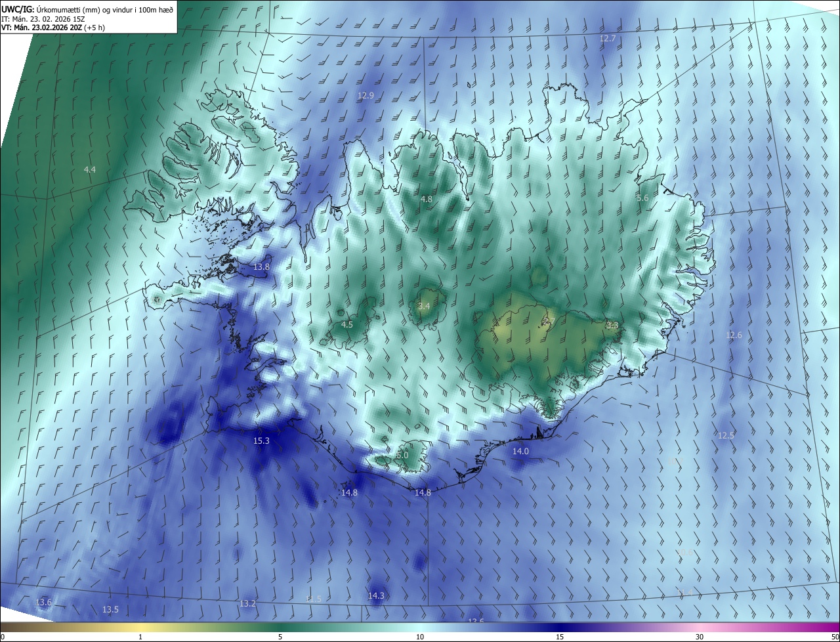Click the colour scale tick label 1
The height and width of the screenshot is (642, 840).
[140, 637]
